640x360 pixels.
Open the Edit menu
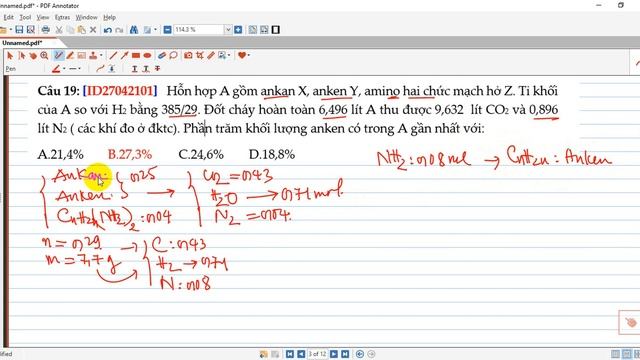coord(9,18)
